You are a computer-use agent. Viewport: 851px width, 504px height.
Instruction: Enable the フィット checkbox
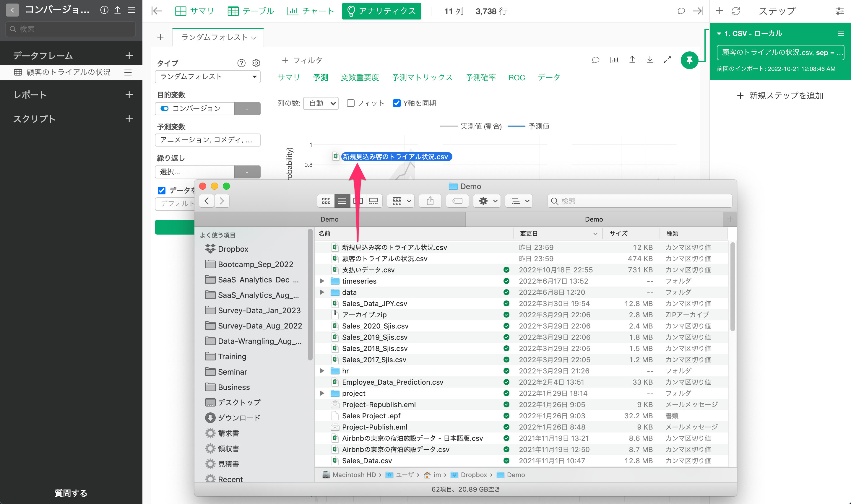(x=351, y=103)
